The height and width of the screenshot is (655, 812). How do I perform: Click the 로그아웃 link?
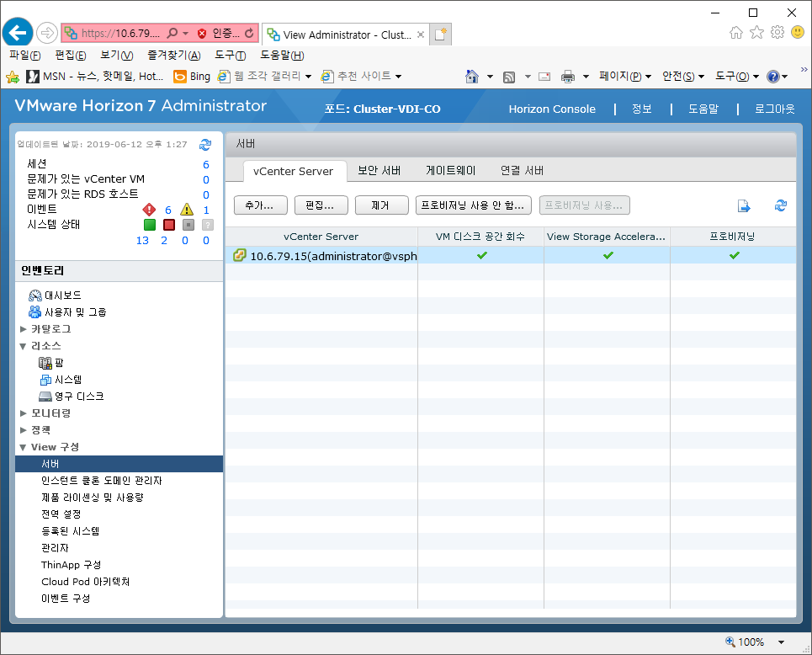pyautogui.click(x=775, y=109)
